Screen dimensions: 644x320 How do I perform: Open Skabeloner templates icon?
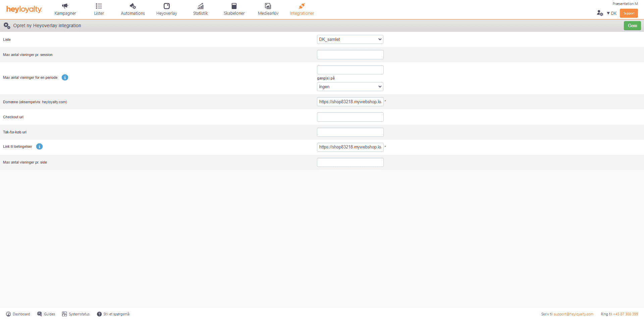[234, 6]
